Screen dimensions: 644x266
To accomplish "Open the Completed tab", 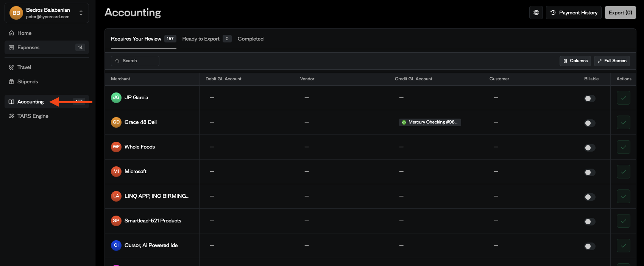I will click(250, 39).
